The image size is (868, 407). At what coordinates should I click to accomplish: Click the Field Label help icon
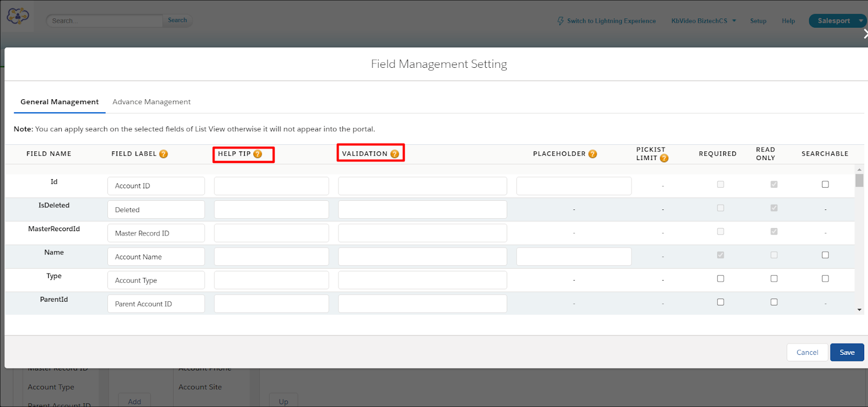coord(163,154)
